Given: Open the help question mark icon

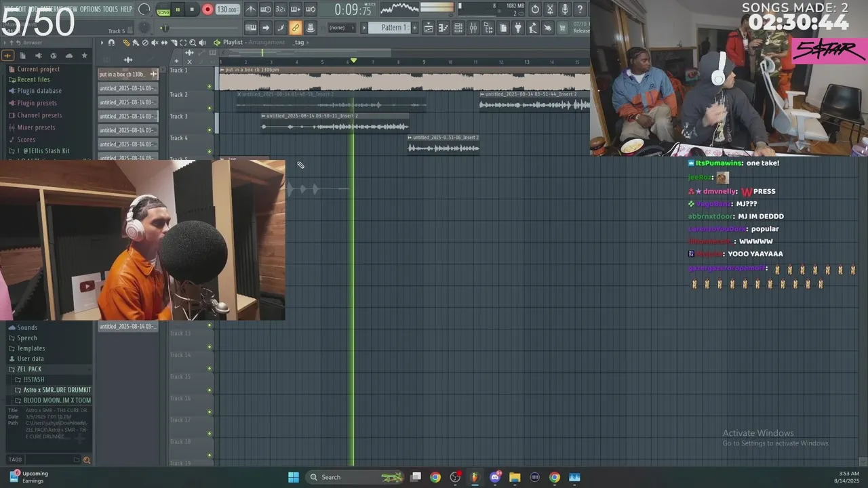Looking at the screenshot, I should click(x=580, y=9).
